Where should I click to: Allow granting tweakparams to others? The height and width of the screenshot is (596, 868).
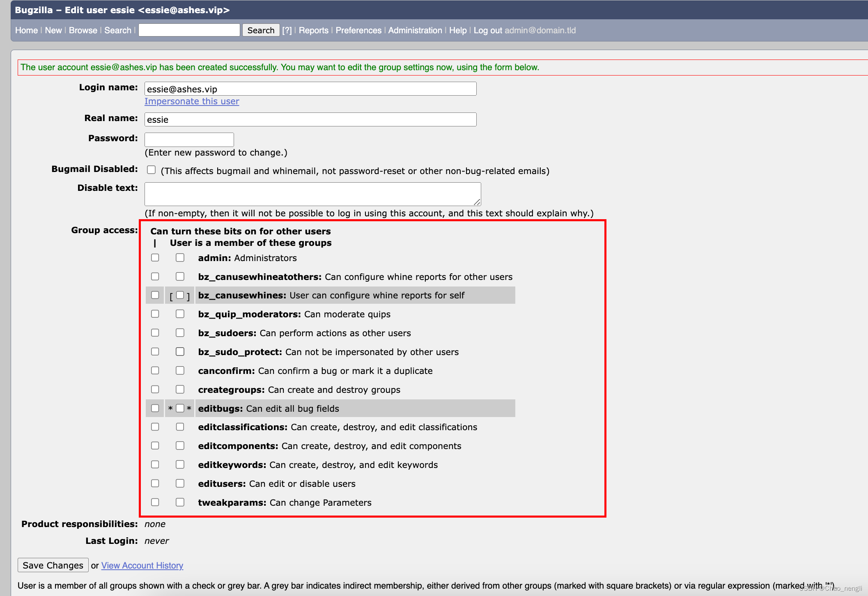[155, 502]
